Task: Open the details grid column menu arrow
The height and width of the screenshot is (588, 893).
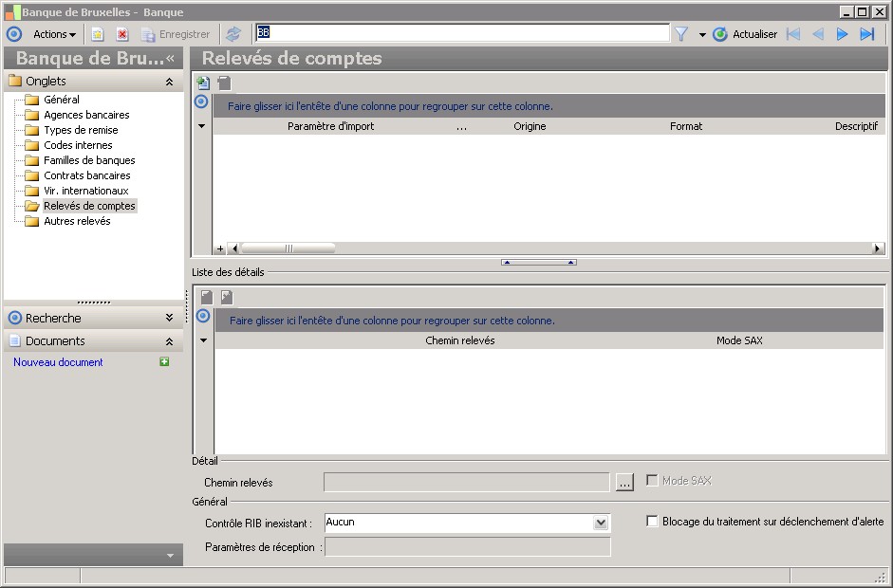Action: click(203, 340)
